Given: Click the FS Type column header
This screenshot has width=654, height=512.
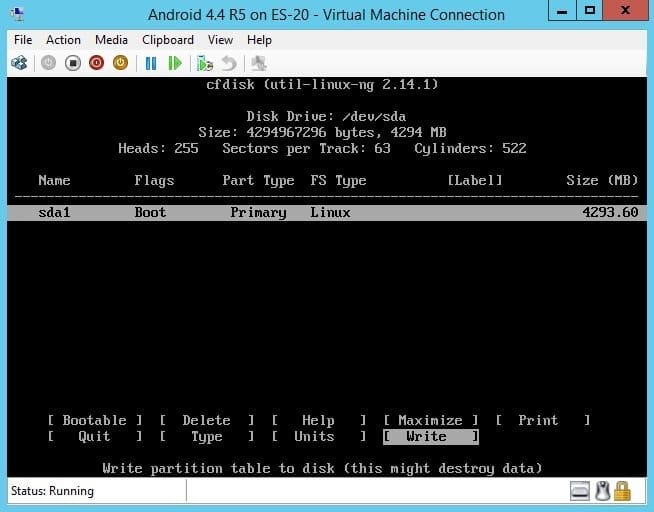Looking at the screenshot, I should point(338,181).
